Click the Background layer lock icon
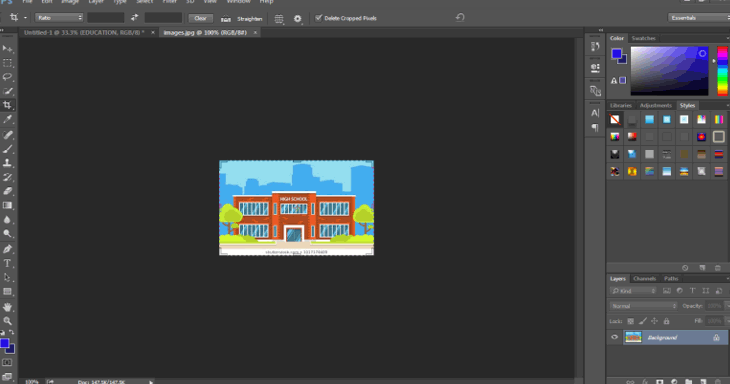Image resolution: width=730 pixels, height=384 pixels. click(x=716, y=337)
